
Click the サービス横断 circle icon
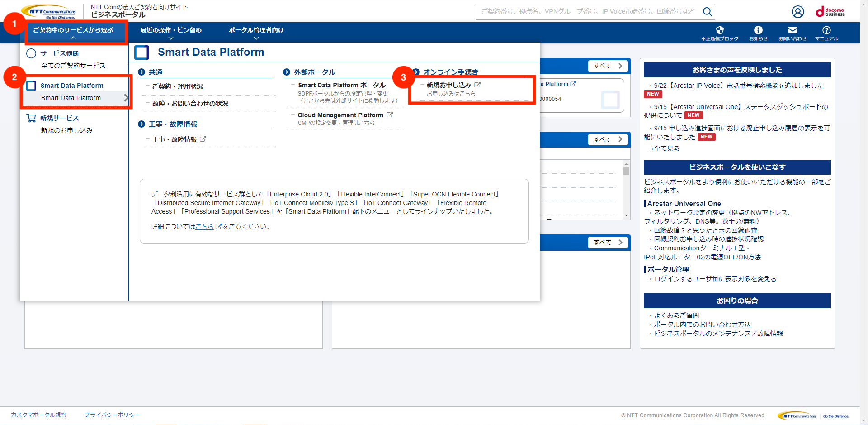point(31,53)
